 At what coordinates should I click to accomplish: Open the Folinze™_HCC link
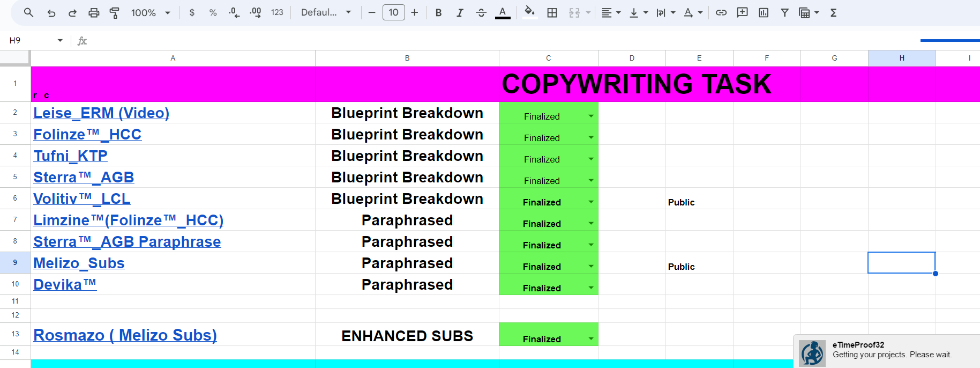point(87,134)
